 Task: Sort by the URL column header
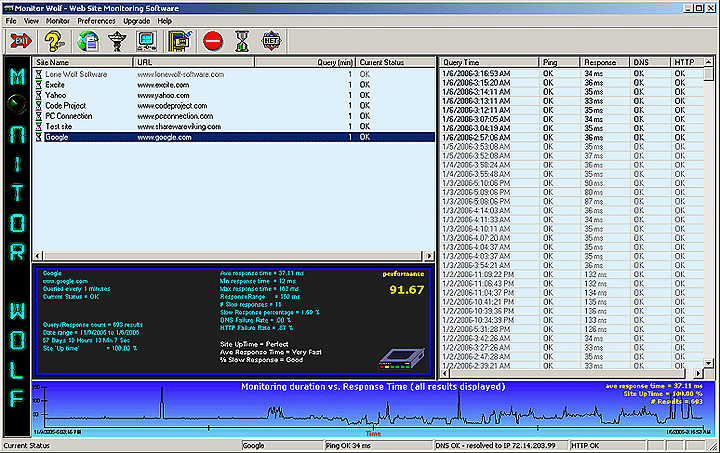[194, 62]
